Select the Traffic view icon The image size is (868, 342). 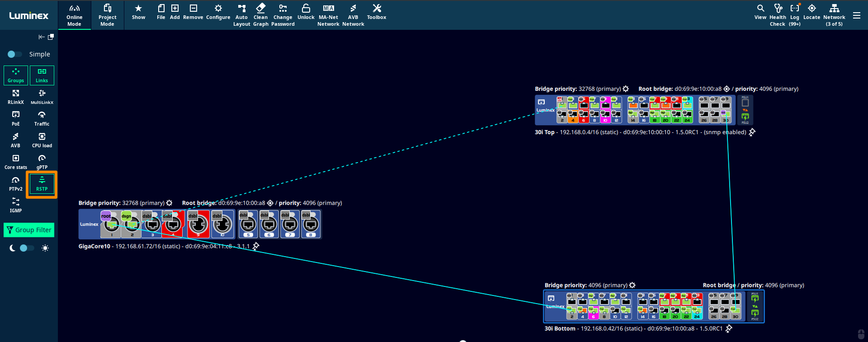point(42,118)
